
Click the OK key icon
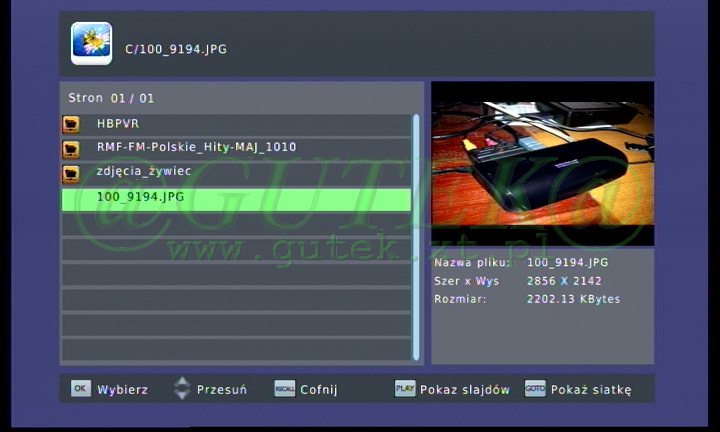coord(81,388)
